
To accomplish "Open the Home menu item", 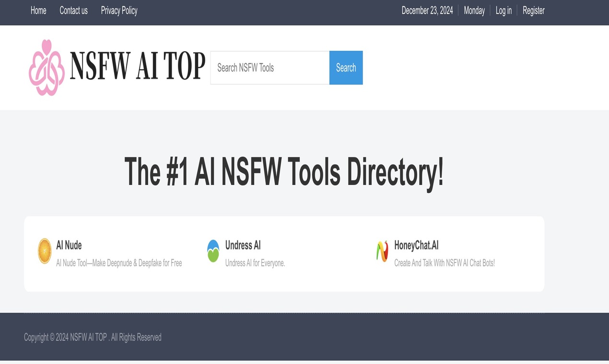I will click(38, 11).
